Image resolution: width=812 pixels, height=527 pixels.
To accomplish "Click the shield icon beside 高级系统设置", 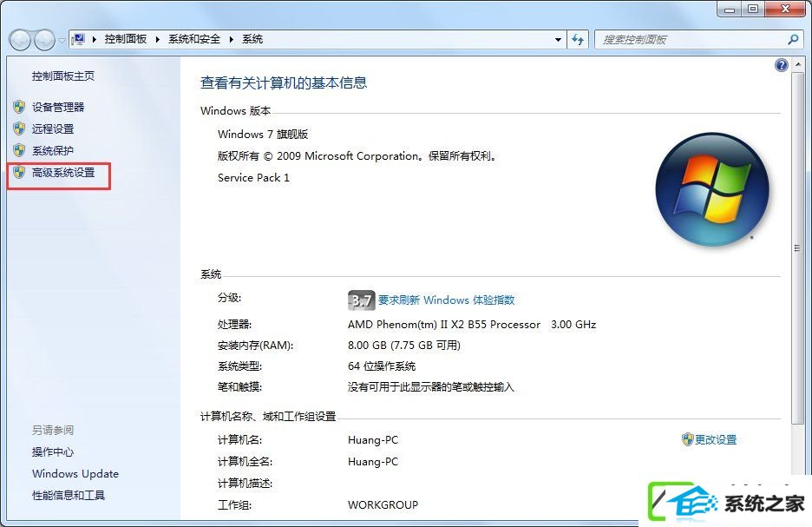I will click(x=19, y=172).
